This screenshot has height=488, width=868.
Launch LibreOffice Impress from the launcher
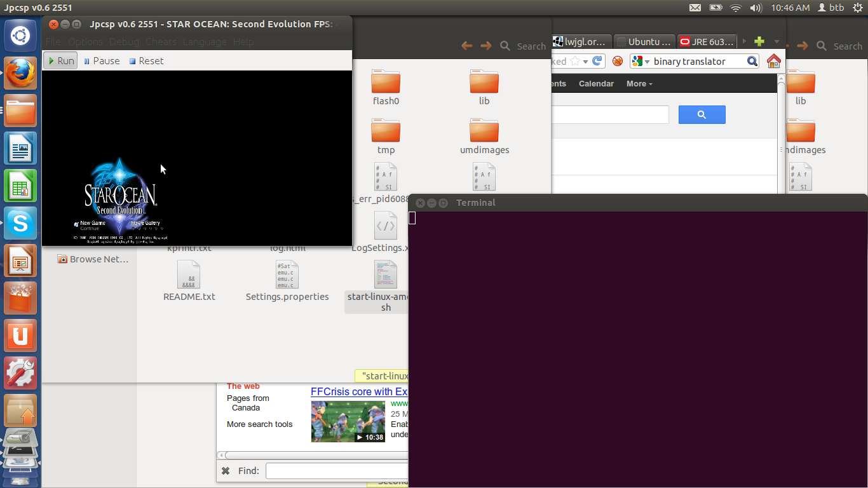click(x=20, y=261)
